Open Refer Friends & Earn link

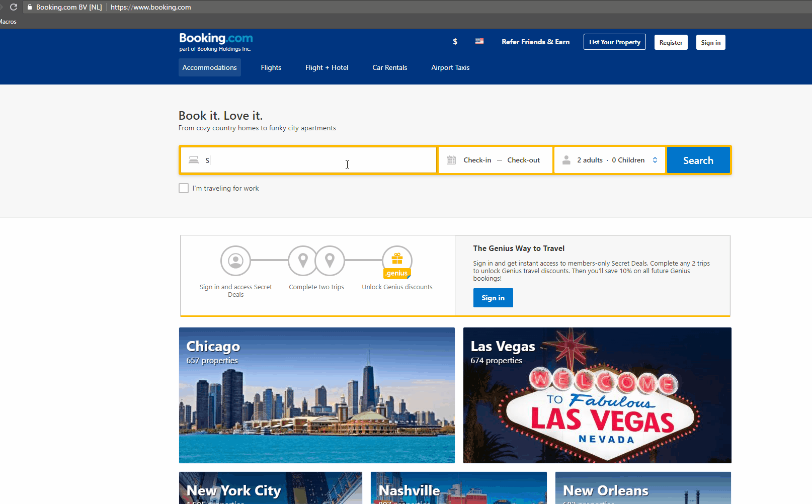coord(536,42)
